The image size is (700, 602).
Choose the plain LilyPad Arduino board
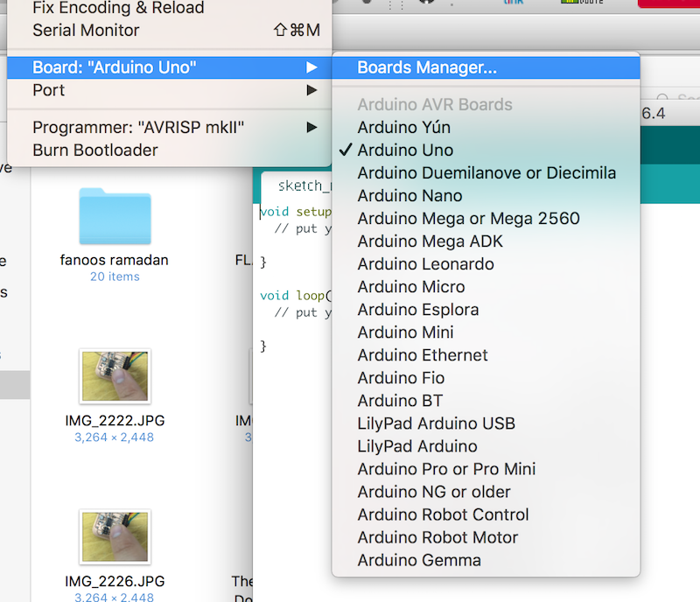coord(486,446)
